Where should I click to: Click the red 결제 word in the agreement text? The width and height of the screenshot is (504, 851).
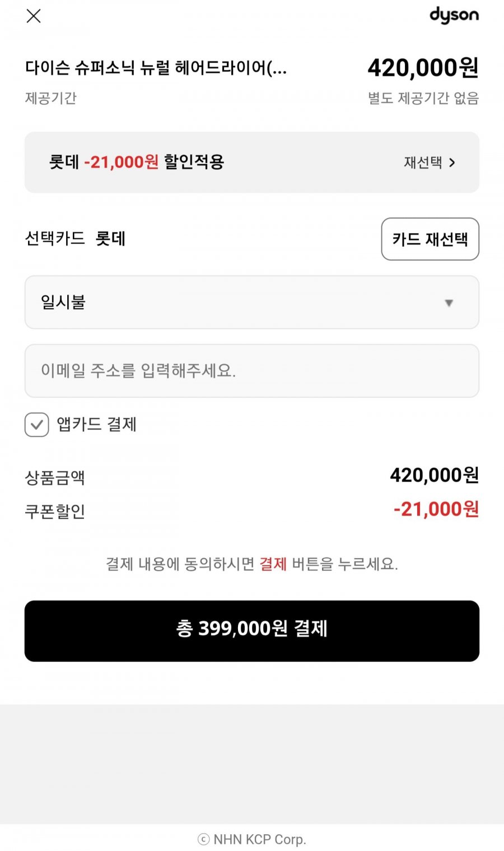[x=273, y=564]
